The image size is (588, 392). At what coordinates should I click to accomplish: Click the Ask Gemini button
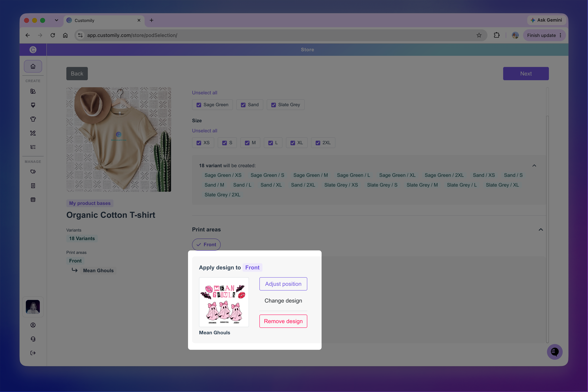point(546,20)
